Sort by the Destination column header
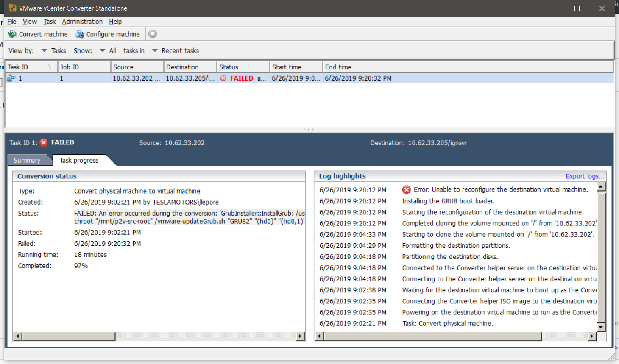The width and height of the screenshot is (619, 364). 190,67
